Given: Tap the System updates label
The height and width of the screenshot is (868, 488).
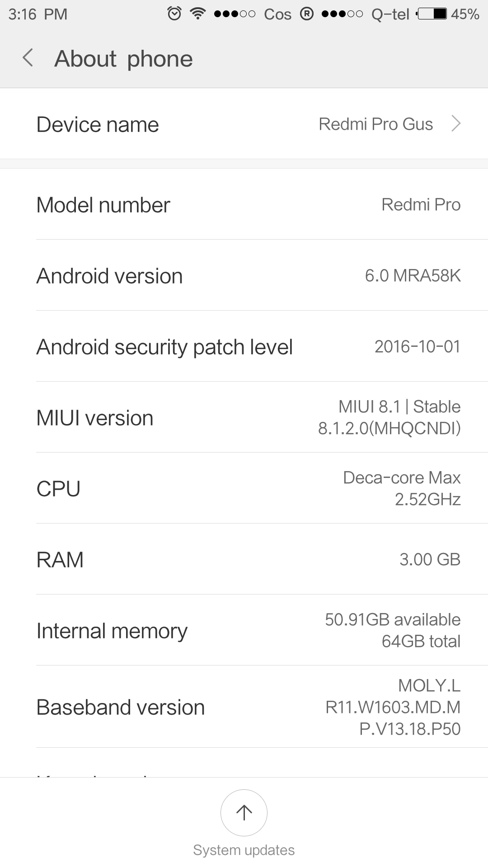Looking at the screenshot, I should (244, 850).
